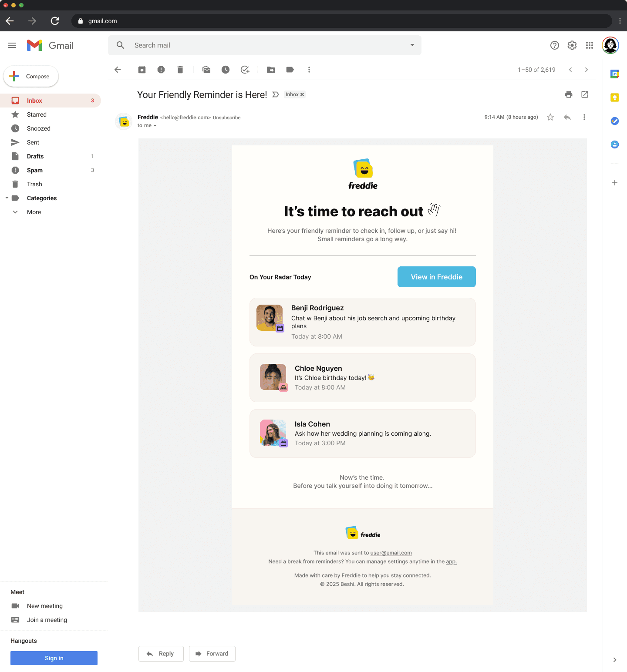The image size is (627, 672).
Task: Compose a new email
Action: point(31,76)
